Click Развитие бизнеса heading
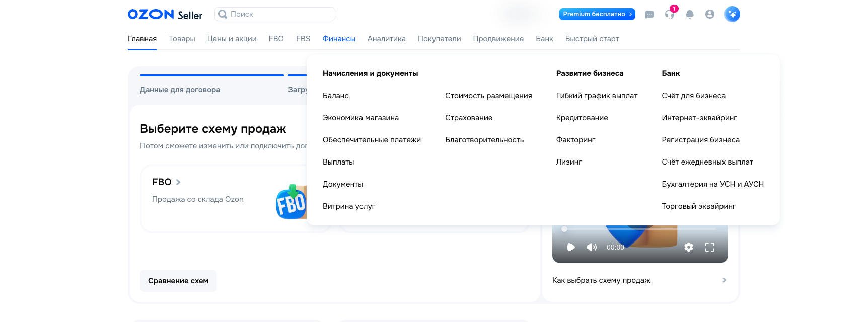868x322 pixels. coord(590,73)
